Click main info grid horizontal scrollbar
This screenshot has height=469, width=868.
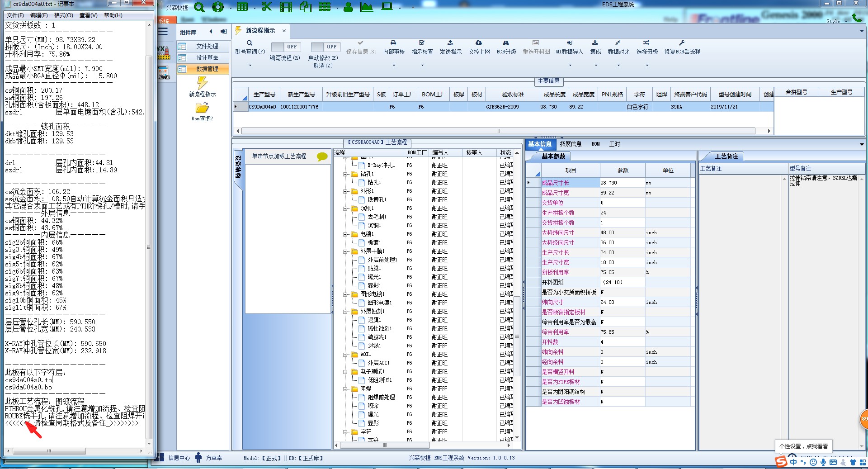point(498,131)
